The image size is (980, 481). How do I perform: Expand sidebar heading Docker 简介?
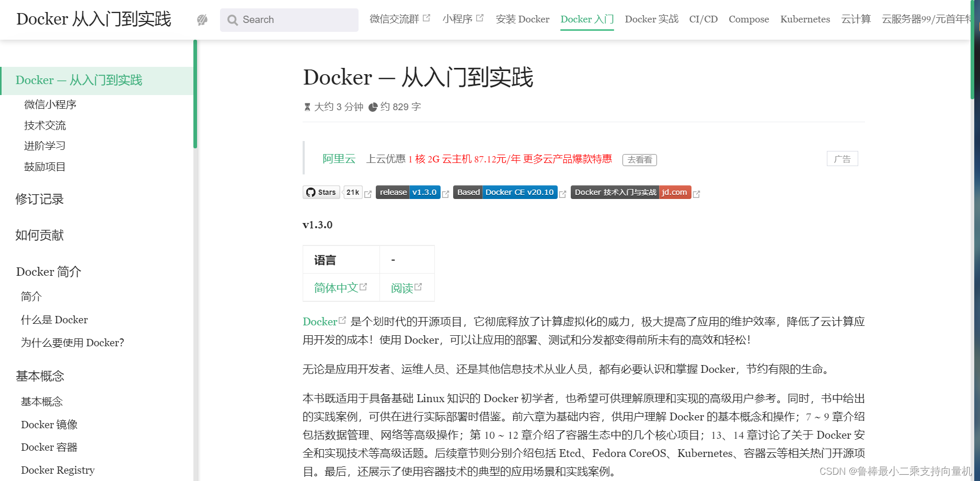(49, 272)
